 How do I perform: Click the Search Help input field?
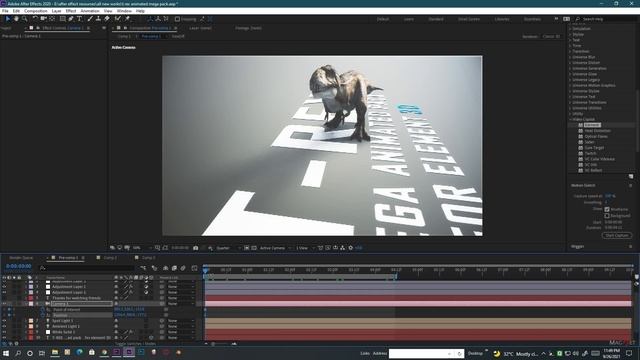point(607,19)
